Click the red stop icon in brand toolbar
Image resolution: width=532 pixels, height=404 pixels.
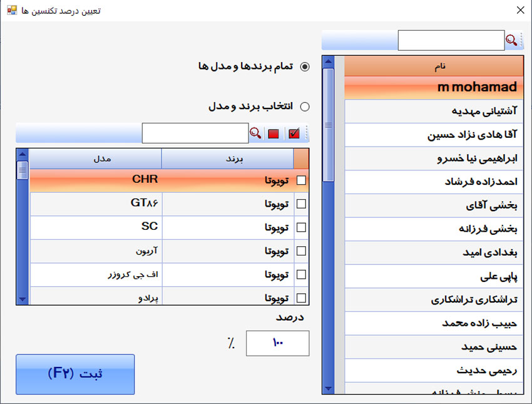[x=274, y=133]
